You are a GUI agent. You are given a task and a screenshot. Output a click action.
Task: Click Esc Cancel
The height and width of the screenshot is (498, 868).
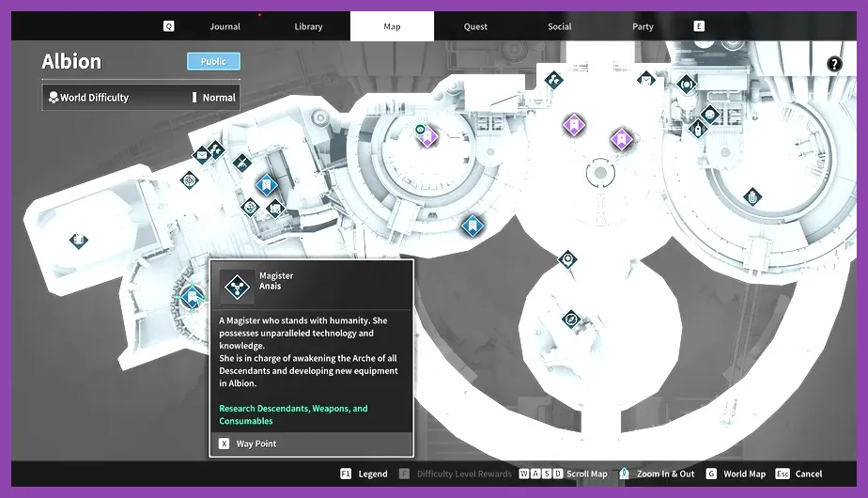tap(798, 475)
